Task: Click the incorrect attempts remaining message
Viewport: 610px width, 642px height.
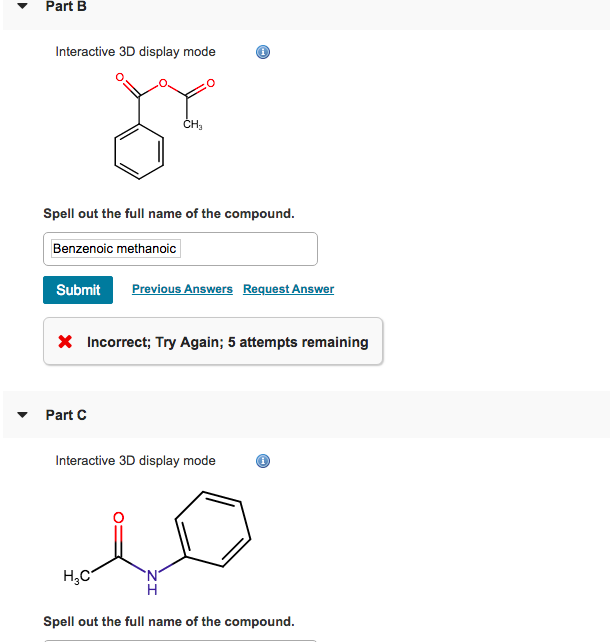Action: coord(228,342)
